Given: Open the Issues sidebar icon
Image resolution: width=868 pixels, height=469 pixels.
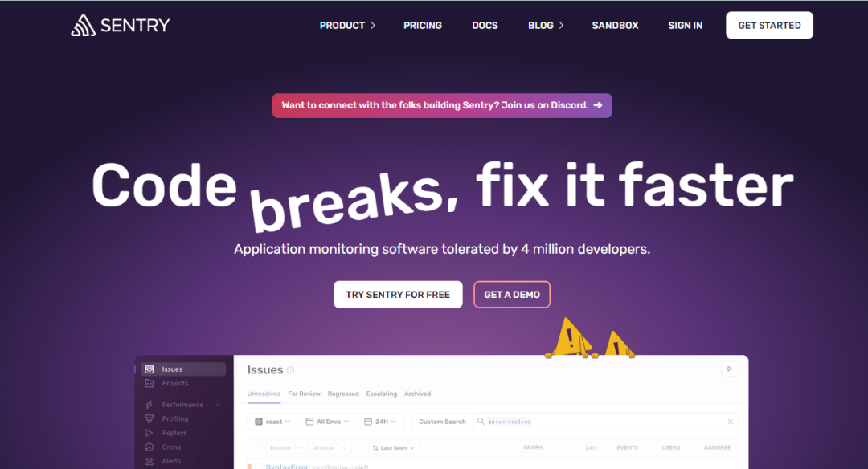Looking at the screenshot, I should click(149, 369).
